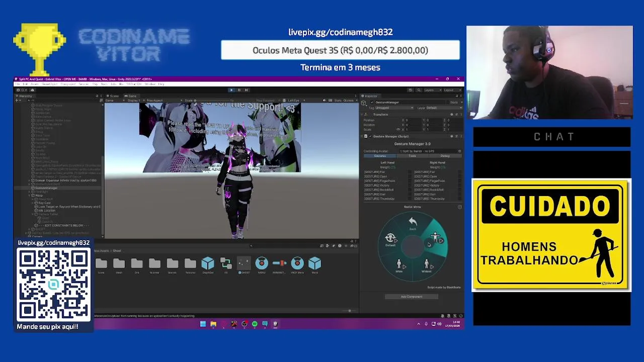The image size is (644, 362).
Task: Open the Layer dropdown (Default)
Action: tap(444, 108)
